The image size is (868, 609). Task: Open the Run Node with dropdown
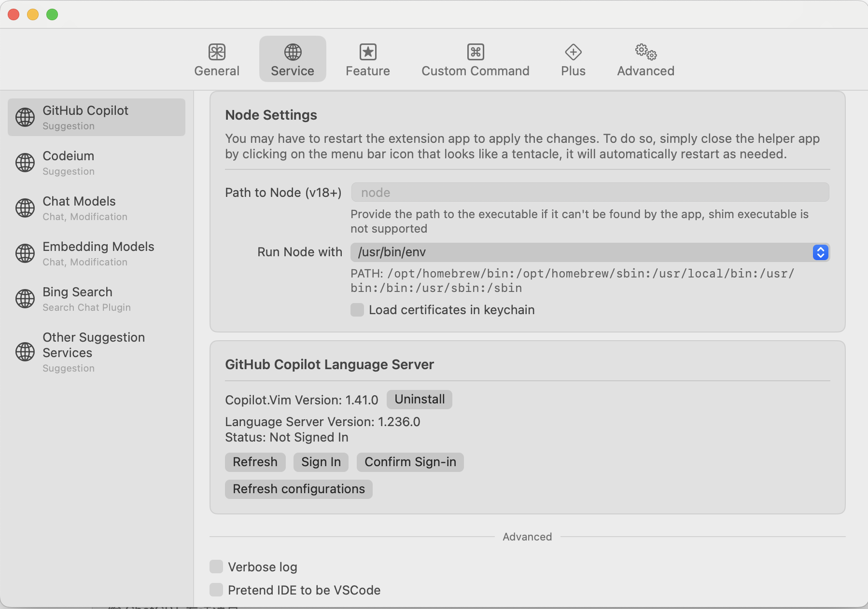click(x=590, y=252)
